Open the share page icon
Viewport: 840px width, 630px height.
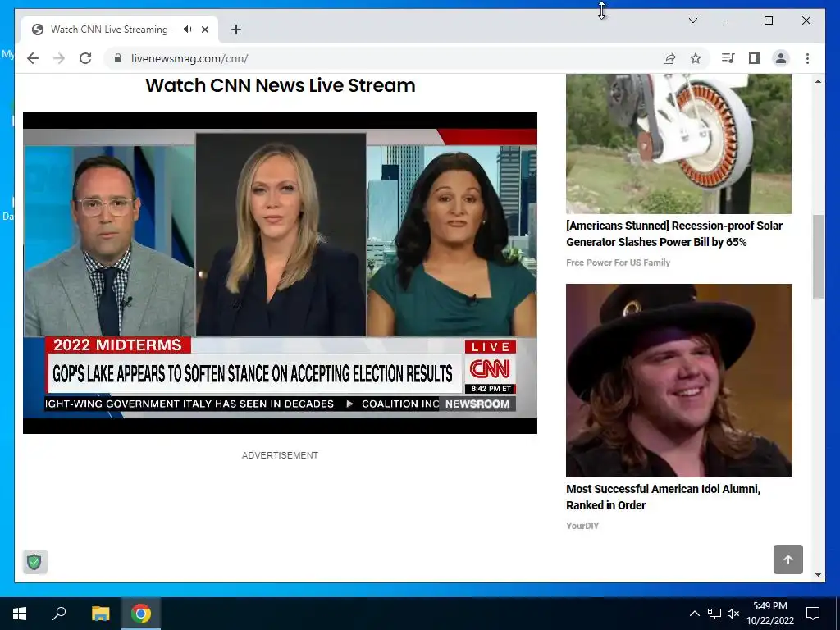tap(669, 58)
